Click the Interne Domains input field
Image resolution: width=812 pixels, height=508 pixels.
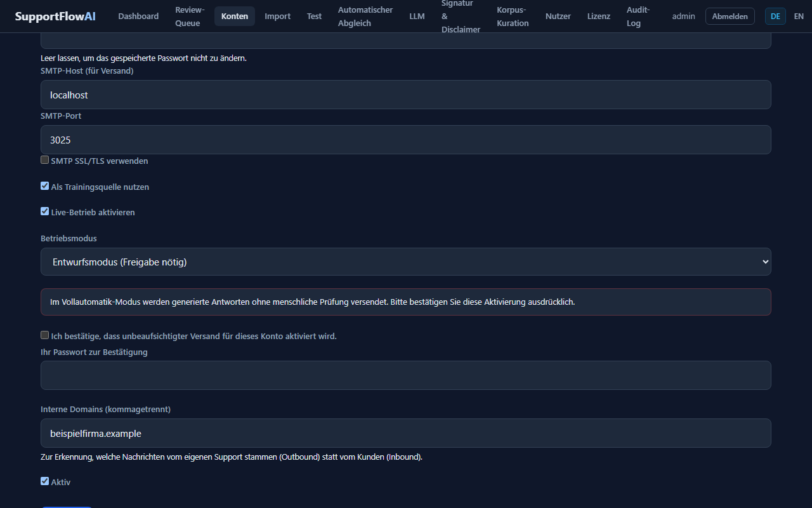click(x=406, y=433)
